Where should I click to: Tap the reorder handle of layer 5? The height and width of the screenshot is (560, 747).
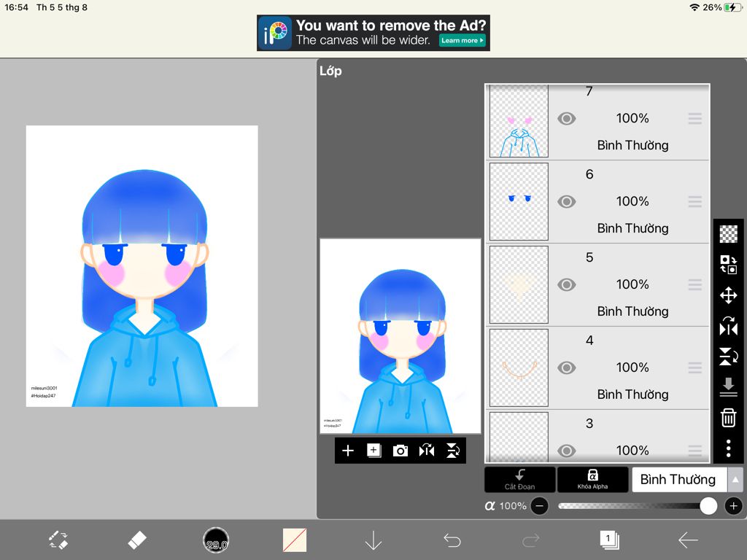[695, 285]
